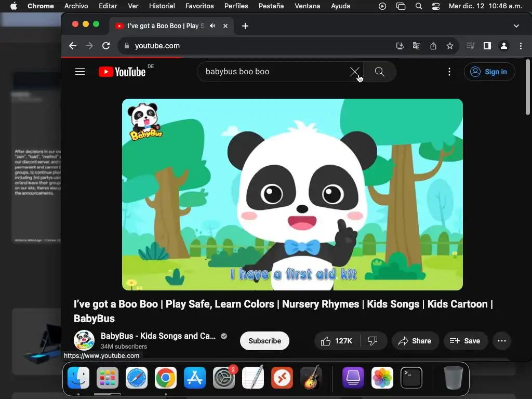Open Photos app in the Dock
532x399 pixels.
tap(382, 378)
